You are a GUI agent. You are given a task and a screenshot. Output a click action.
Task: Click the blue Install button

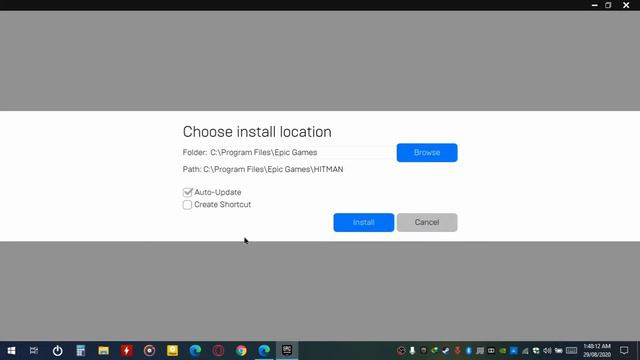[364, 222]
